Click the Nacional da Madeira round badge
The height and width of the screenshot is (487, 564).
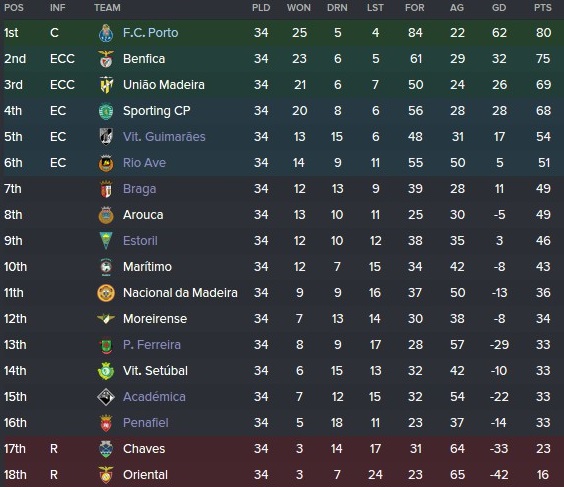106,293
